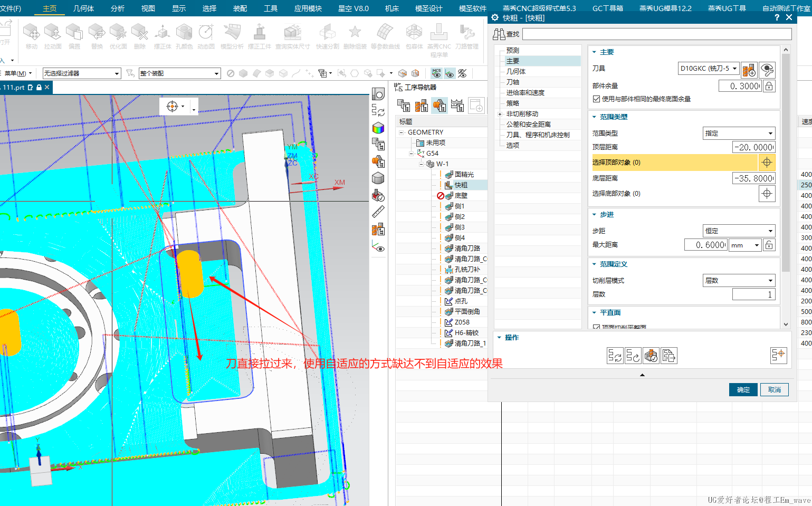Viewport: 812px width, 506px height.
Task: Click the 顶层距离 value field
Action: [x=753, y=147]
